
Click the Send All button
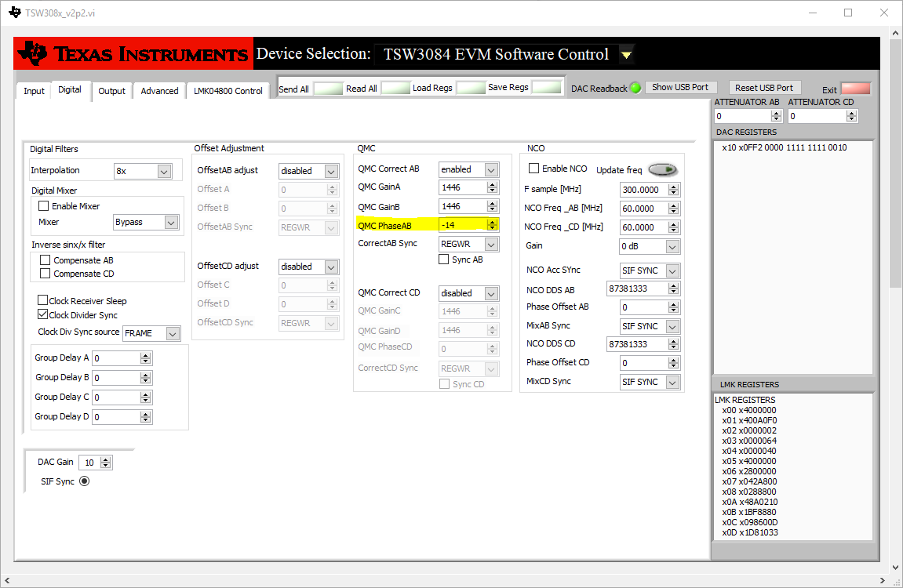[x=328, y=88]
